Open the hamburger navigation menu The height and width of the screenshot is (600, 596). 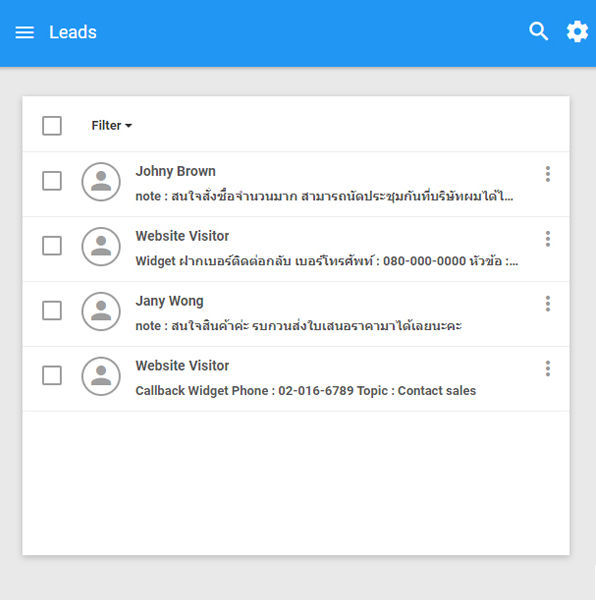point(24,32)
